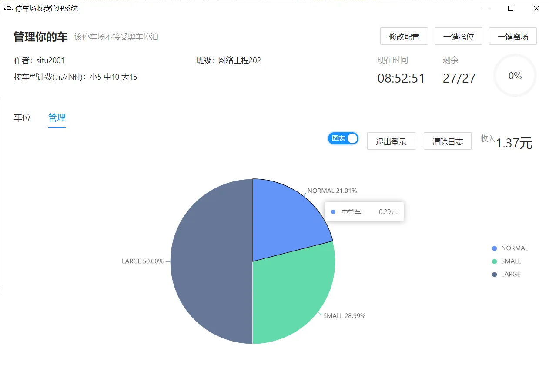The width and height of the screenshot is (549, 392).
Task: Toggle NORMAL series visibility in the legend
Action: tap(510, 248)
